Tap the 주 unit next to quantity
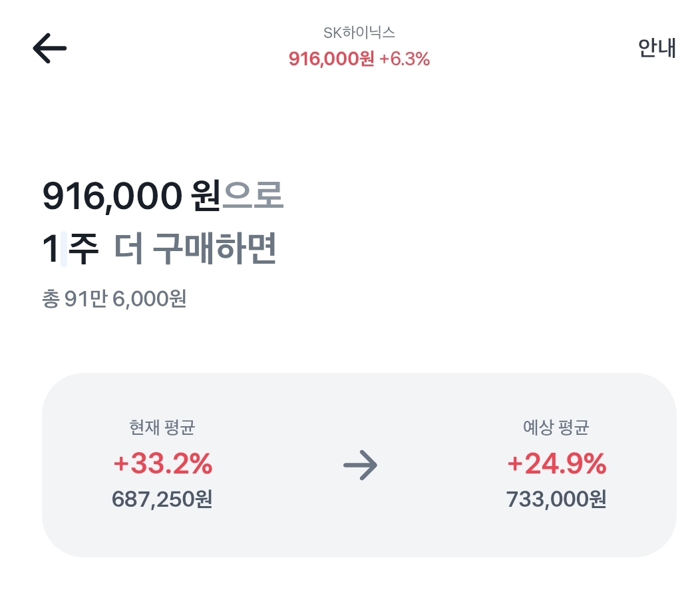The height and width of the screenshot is (598, 700). pos(84,250)
